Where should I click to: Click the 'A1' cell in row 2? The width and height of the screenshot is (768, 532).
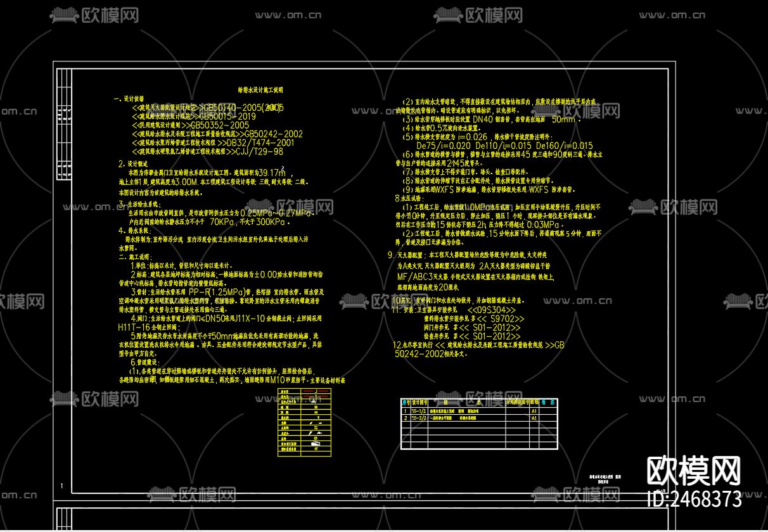click(x=534, y=418)
